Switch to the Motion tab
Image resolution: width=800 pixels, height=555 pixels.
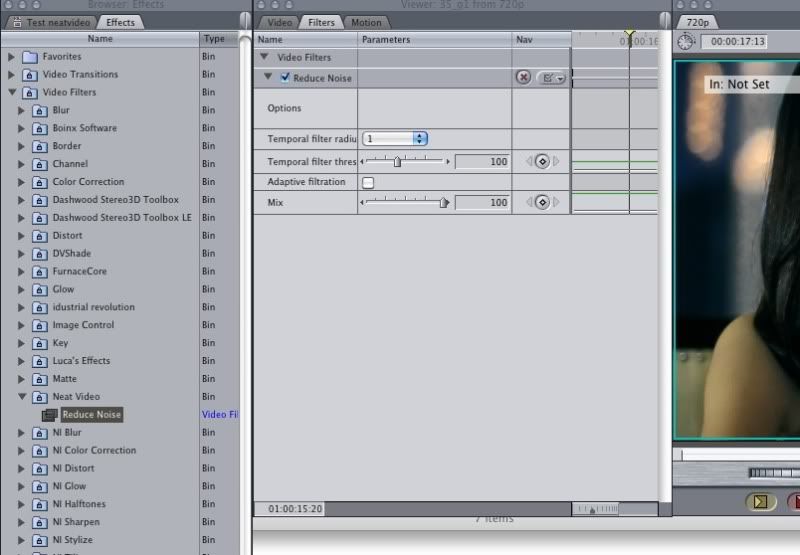point(366,22)
